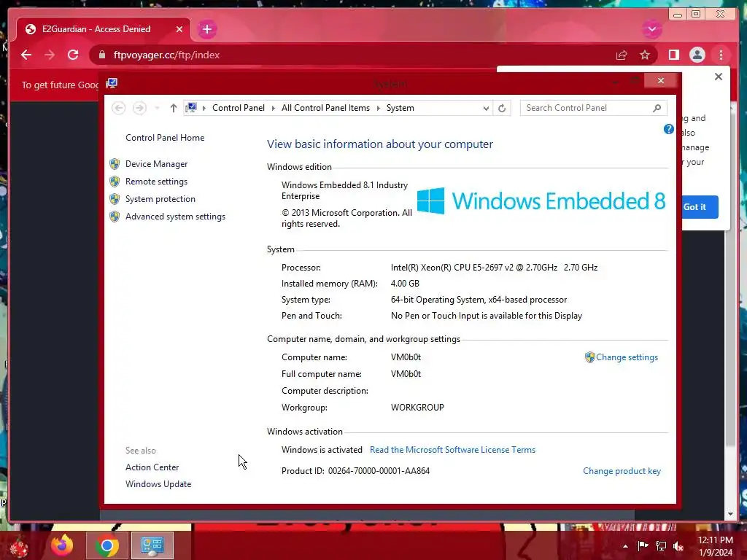Refresh the Control Panel view
Image resolution: width=747 pixels, height=560 pixels.
coord(502,108)
